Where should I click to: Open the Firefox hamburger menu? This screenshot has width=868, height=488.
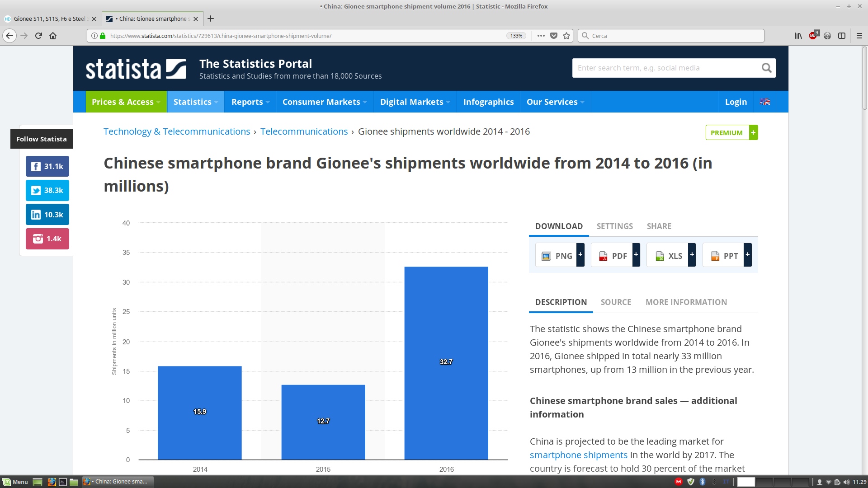point(859,36)
